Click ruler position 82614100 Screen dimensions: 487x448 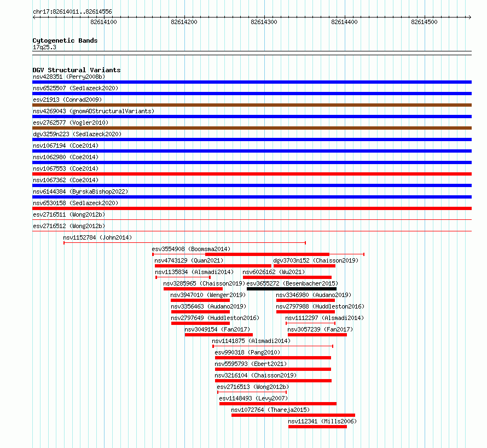pos(104,22)
